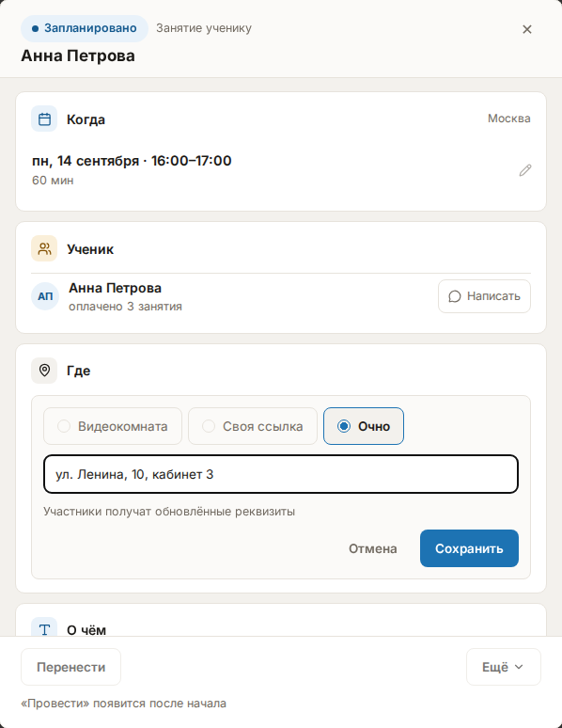Image resolution: width=562 pixels, height=728 pixels.
Task: Click the АП avatar of Анна Петрова
Action: pyautogui.click(x=45, y=296)
